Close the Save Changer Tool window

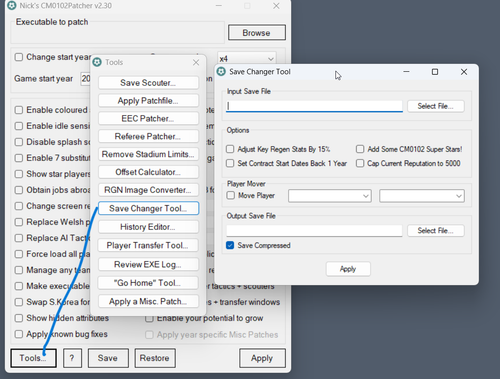[464, 72]
